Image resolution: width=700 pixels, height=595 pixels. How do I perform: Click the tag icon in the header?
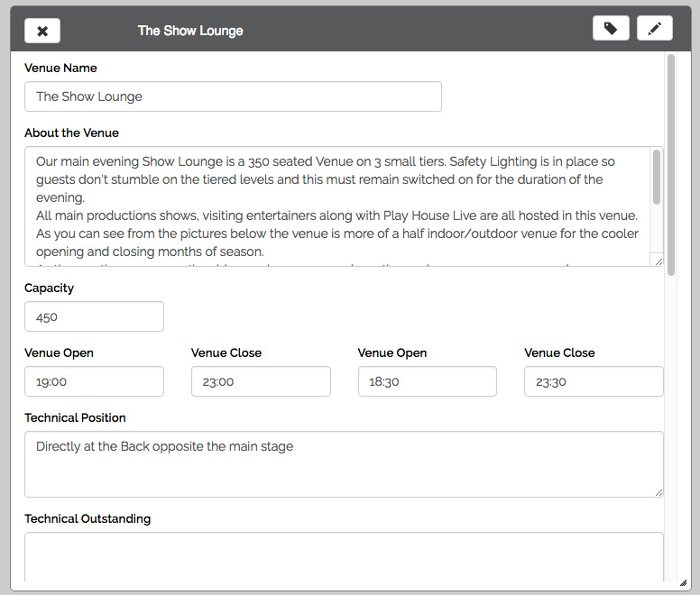point(611,29)
